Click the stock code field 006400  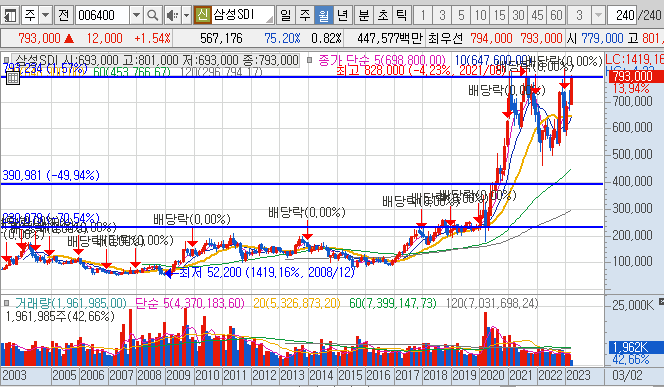[102, 16]
